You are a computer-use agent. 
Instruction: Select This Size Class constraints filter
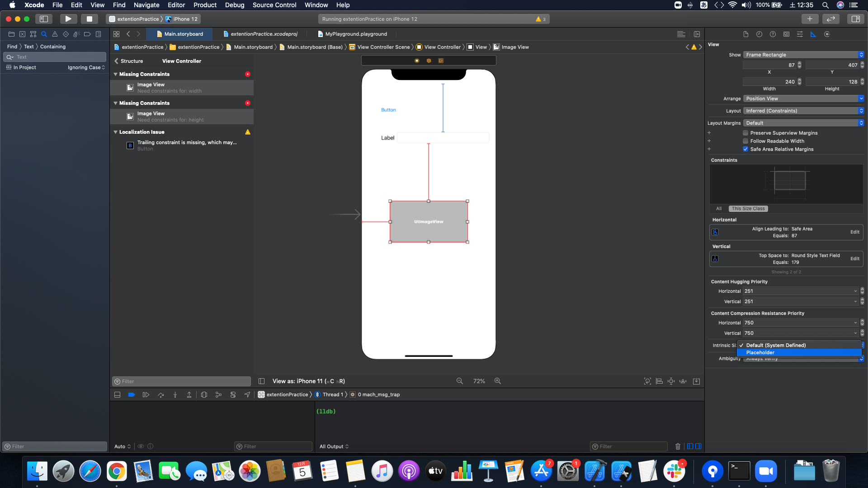point(748,209)
